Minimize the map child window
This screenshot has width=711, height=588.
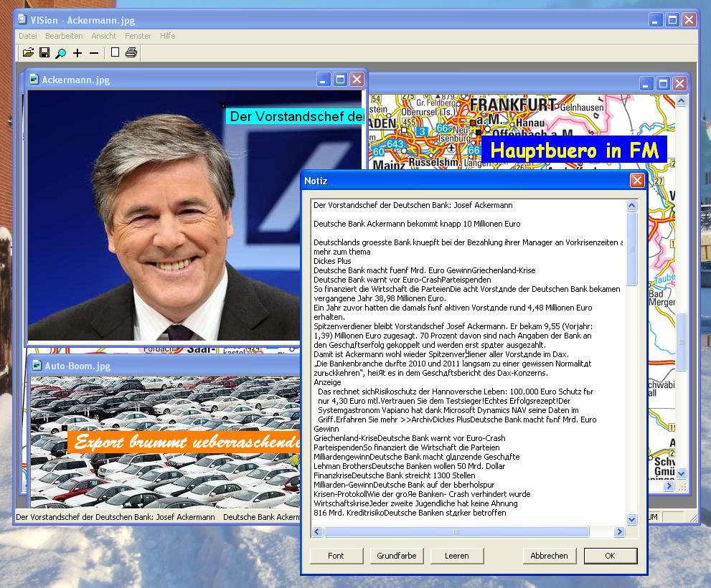click(x=646, y=83)
